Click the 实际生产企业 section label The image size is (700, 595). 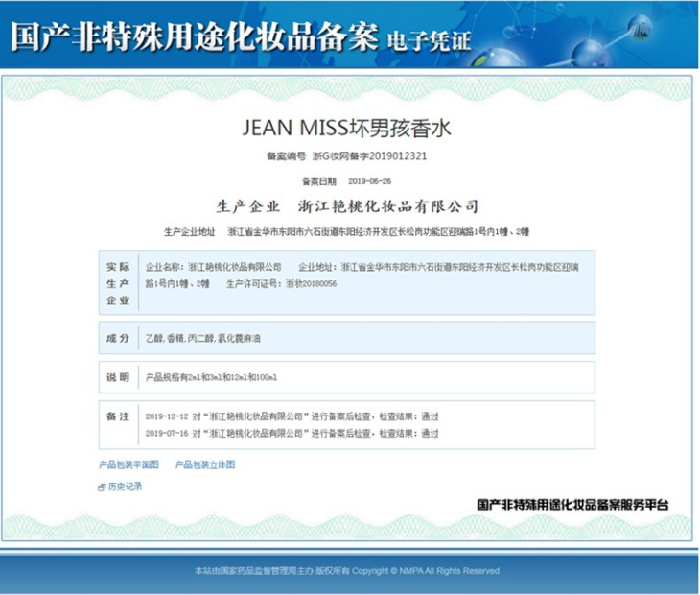(x=118, y=284)
